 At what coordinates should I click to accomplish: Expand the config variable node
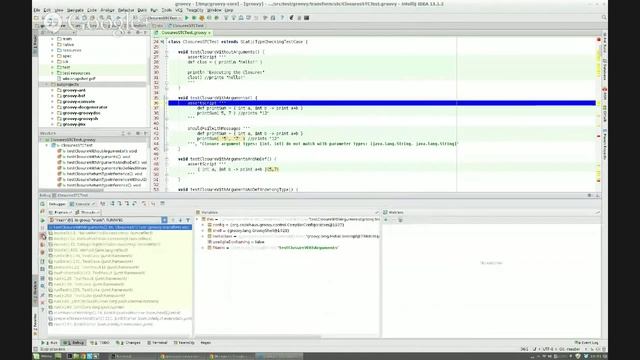203,225
